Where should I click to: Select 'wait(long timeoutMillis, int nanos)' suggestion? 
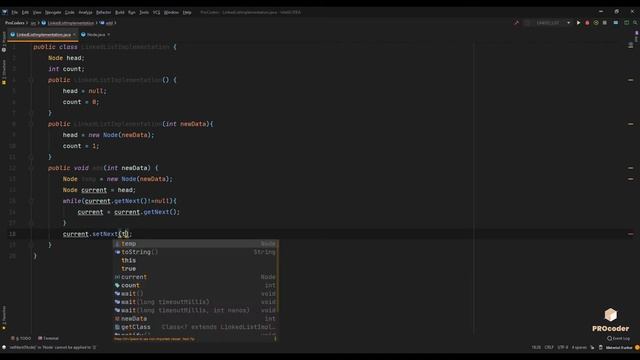[196, 311]
